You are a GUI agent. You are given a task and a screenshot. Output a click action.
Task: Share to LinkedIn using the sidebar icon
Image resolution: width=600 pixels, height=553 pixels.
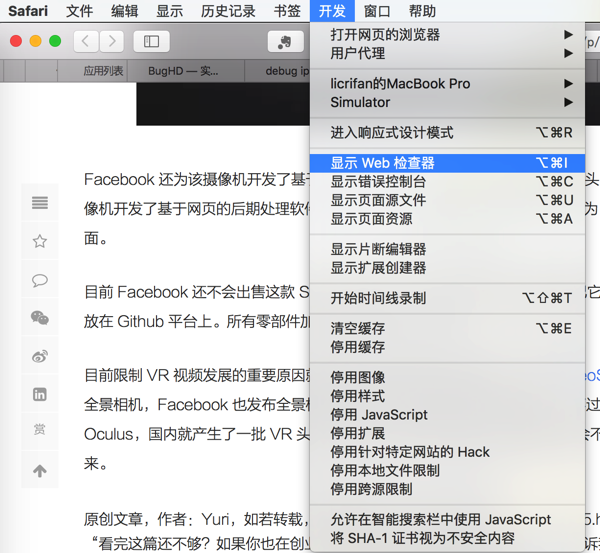tap(40, 394)
